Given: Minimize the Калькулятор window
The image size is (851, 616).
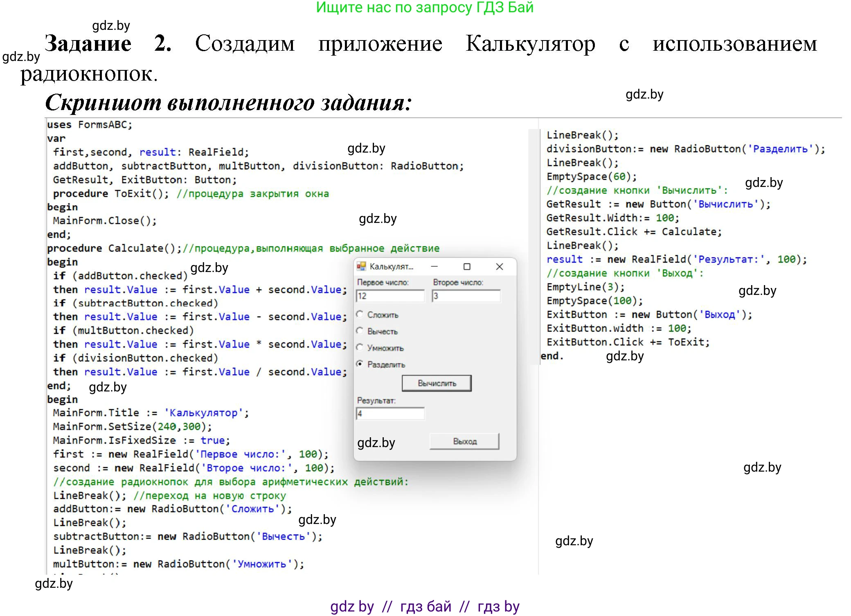Looking at the screenshot, I should tap(435, 266).
